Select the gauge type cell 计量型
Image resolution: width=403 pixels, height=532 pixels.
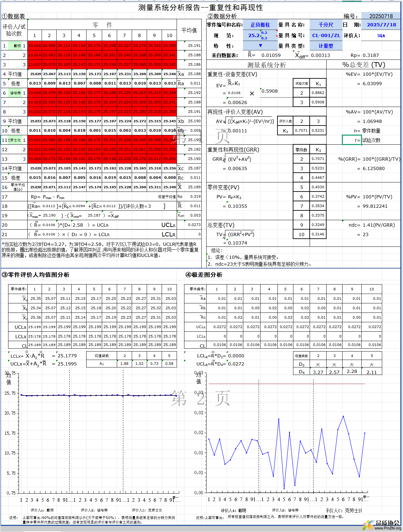[326, 46]
